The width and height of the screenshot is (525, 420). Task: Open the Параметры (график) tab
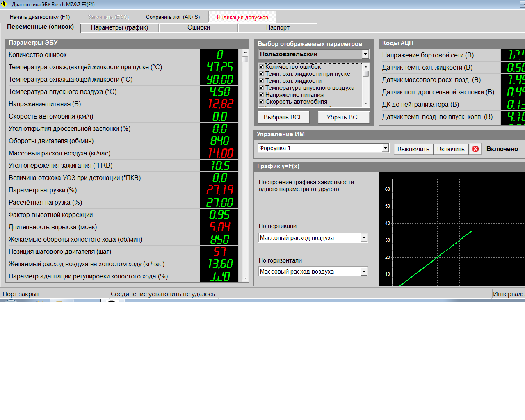(119, 27)
